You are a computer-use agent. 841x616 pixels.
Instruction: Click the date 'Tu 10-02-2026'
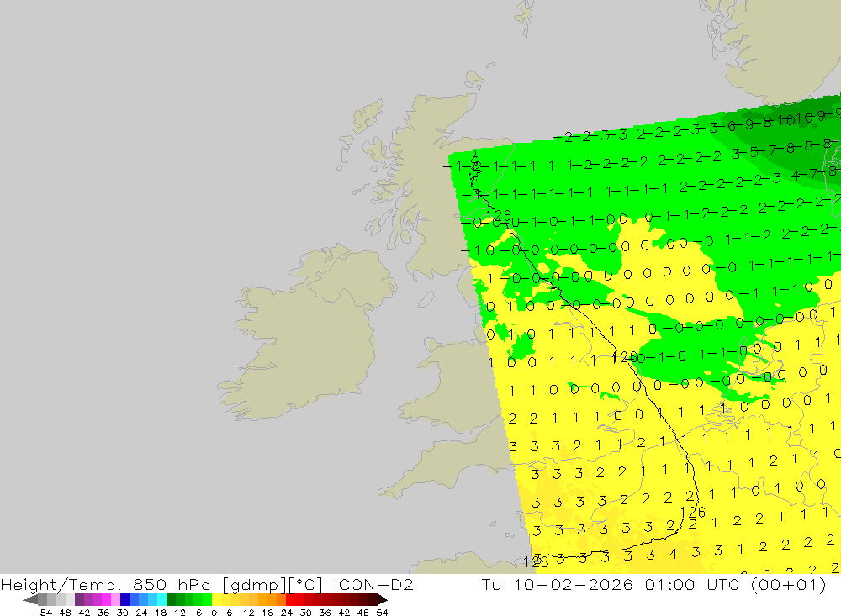click(558, 584)
